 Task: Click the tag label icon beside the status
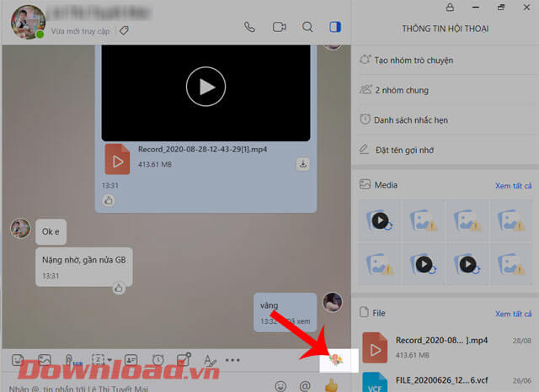pos(124,31)
